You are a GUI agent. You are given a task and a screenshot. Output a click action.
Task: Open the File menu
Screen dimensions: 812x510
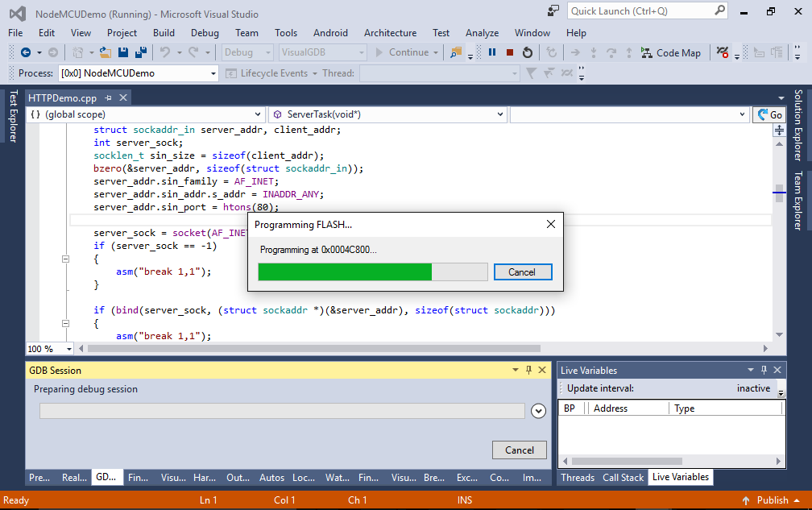click(x=15, y=32)
